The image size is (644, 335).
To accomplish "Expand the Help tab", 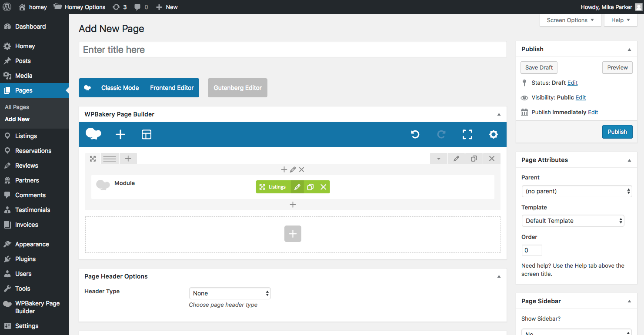I will [621, 20].
